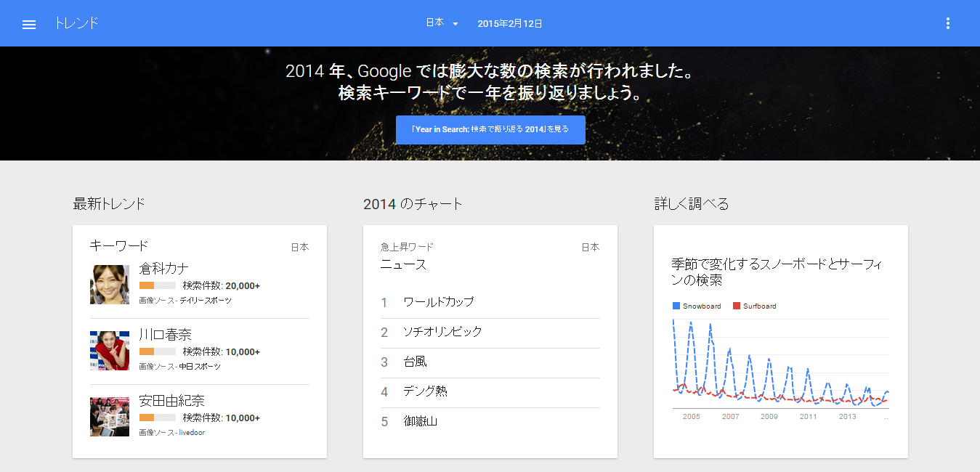Open trending keyword 川口春奈
The height and width of the screenshot is (472, 980).
click(x=165, y=334)
